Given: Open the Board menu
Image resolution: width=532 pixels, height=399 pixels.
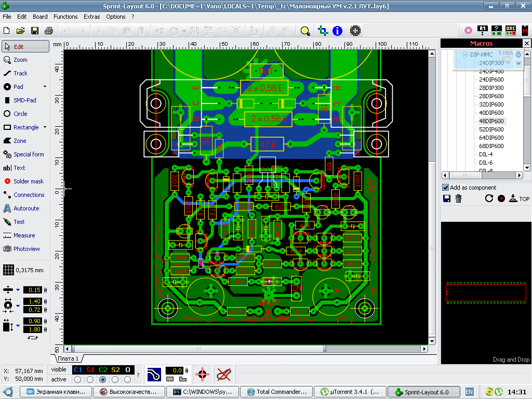Looking at the screenshot, I should 40,17.
